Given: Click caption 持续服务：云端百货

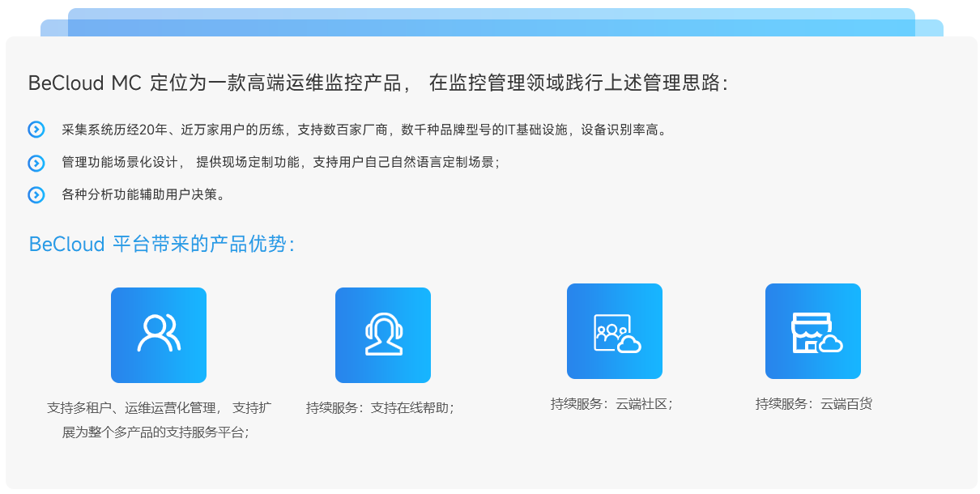Looking at the screenshot, I should click(x=814, y=403).
